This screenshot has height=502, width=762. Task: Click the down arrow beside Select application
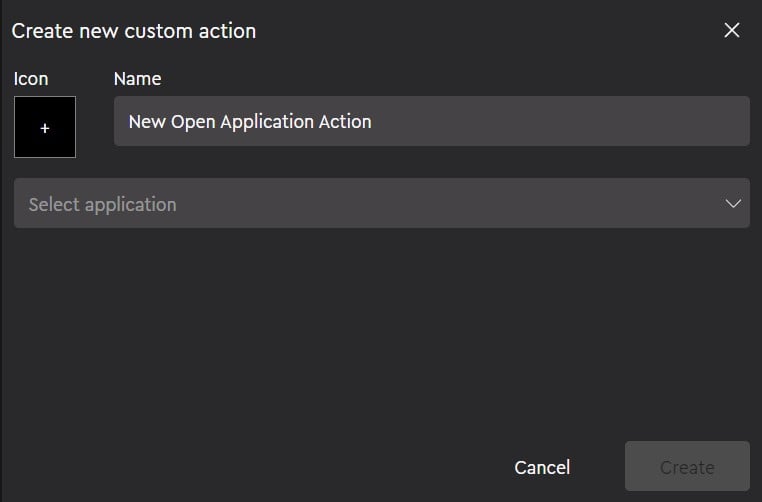tap(733, 203)
